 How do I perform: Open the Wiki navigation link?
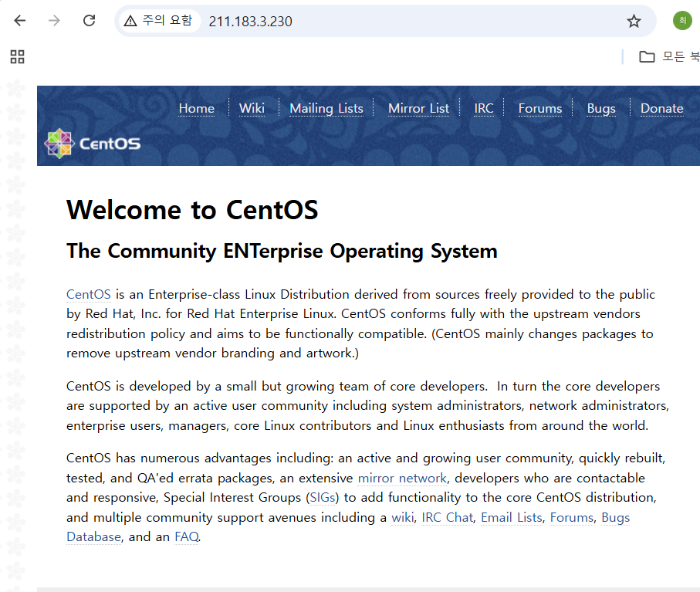(252, 109)
